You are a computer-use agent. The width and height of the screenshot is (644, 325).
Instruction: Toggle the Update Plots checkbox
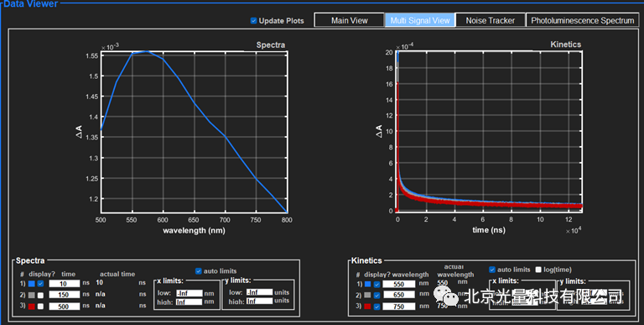click(253, 20)
